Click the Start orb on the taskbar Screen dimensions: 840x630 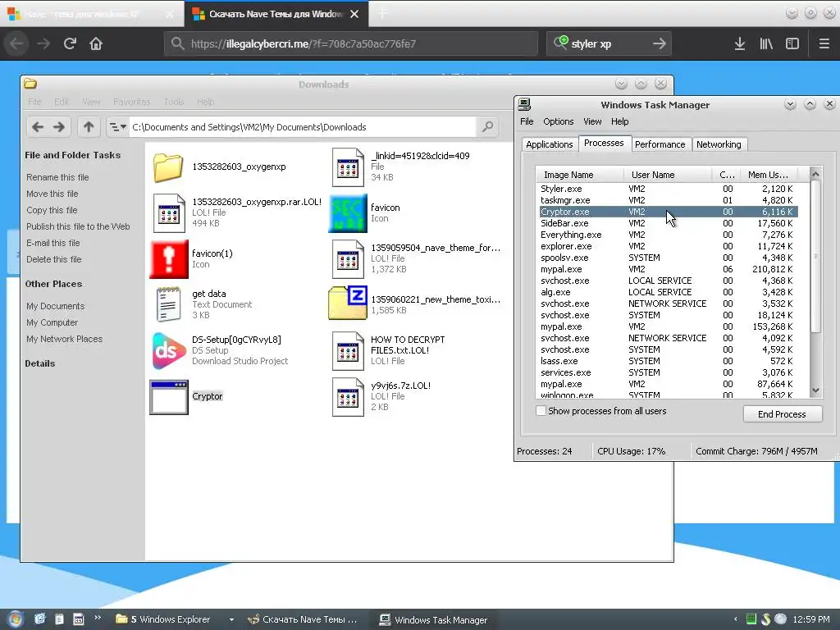(15, 619)
